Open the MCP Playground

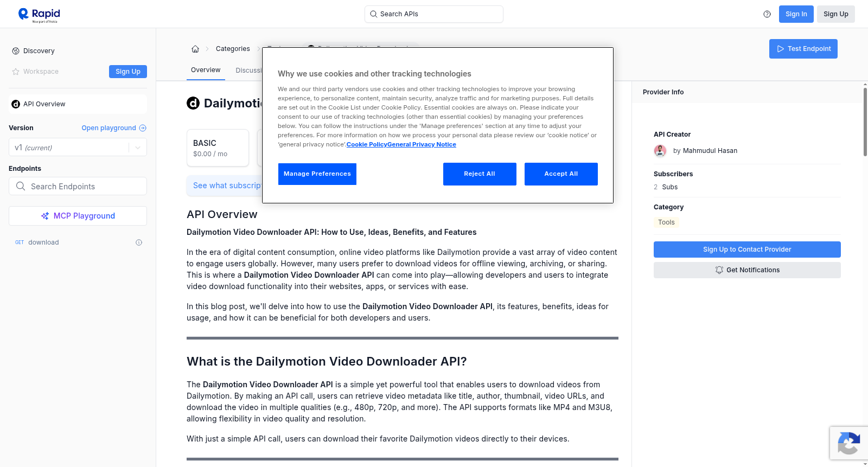[x=78, y=216]
